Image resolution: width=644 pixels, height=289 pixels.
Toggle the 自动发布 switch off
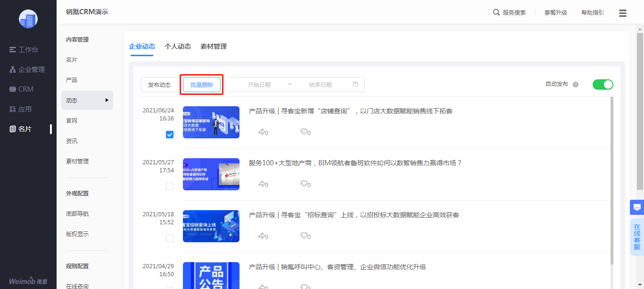pos(603,85)
